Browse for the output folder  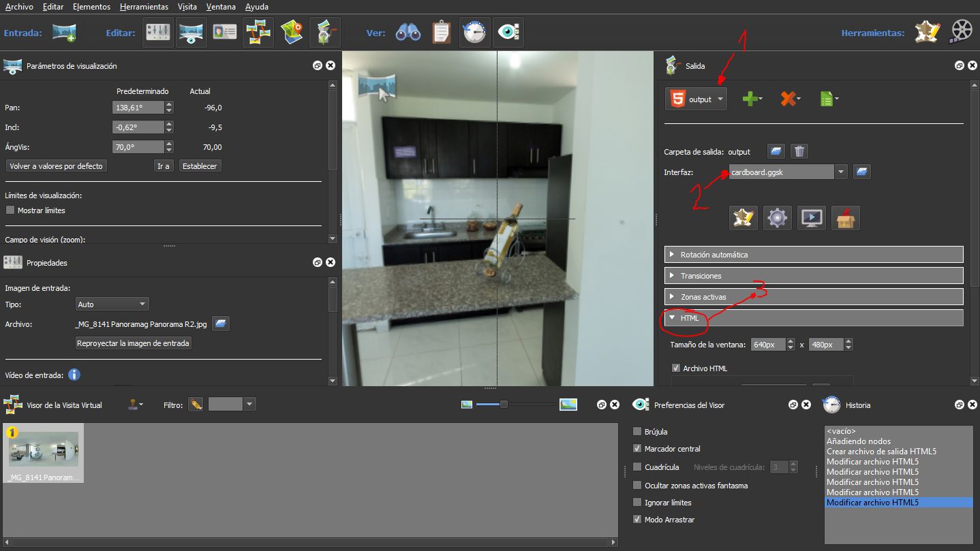click(x=776, y=151)
